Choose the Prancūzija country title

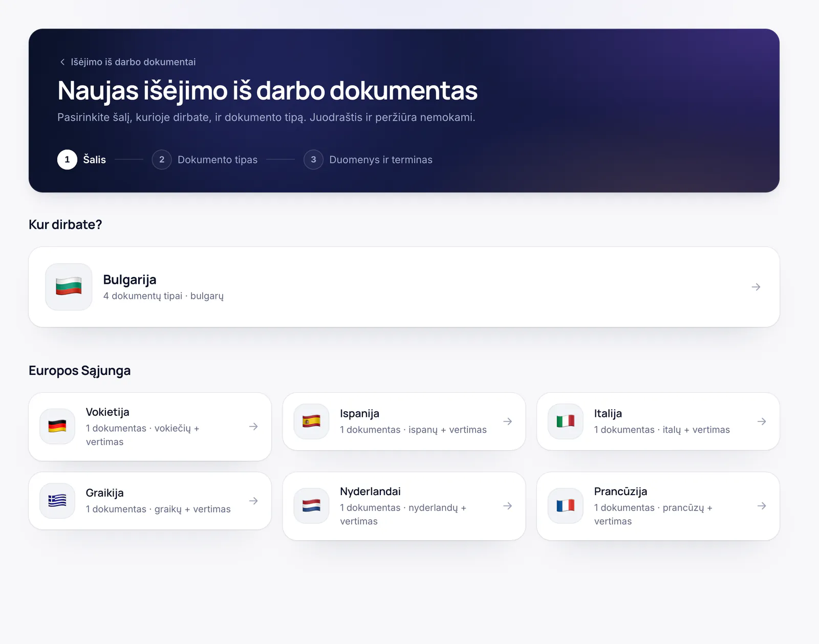coord(620,492)
